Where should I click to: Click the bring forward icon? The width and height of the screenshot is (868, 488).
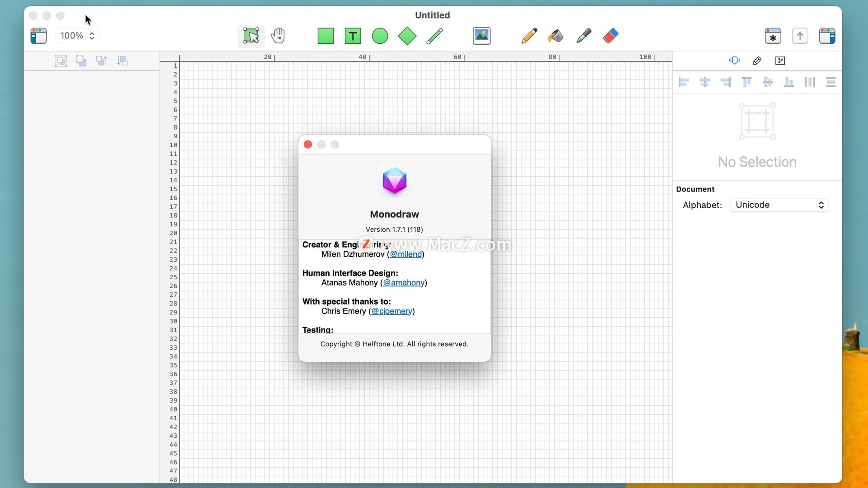tap(102, 61)
